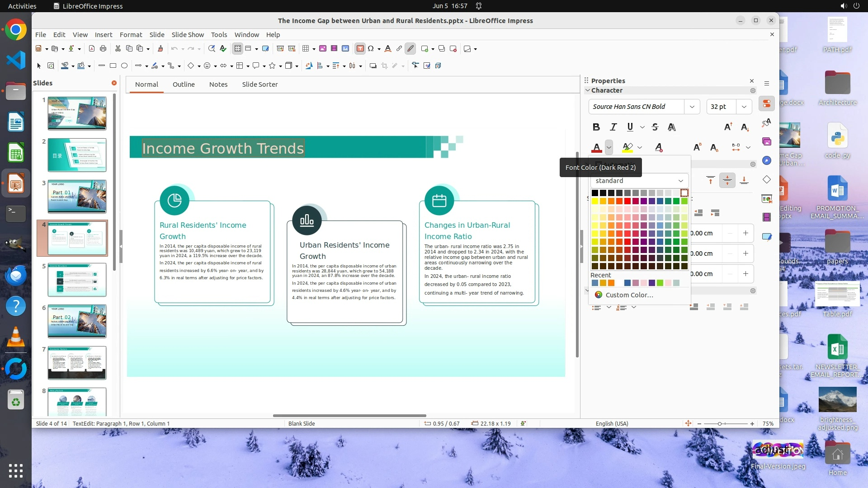This screenshot has height=488, width=868.
Task: Switch to the Slide Sorter tab
Action: (259, 84)
